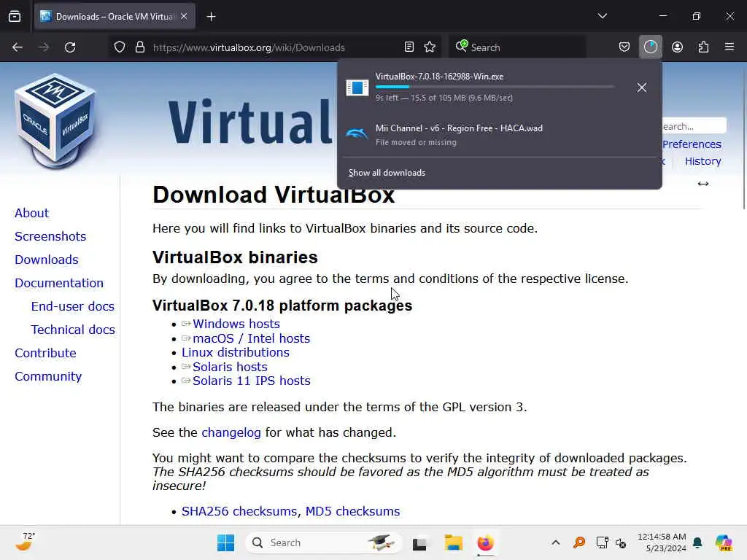The height and width of the screenshot is (560, 747).
Task: Open the tracking protection shield icon
Action: pos(120,47)
